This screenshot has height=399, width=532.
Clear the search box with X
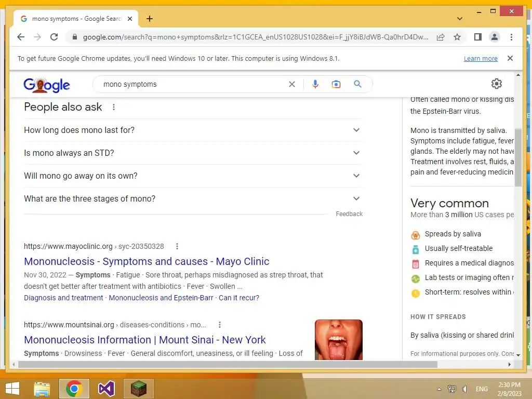click(x=292, y=84)
